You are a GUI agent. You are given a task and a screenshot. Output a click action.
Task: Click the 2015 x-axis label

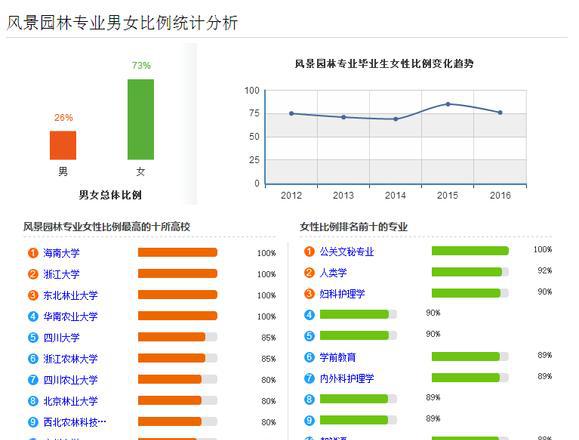click(448, 195)
